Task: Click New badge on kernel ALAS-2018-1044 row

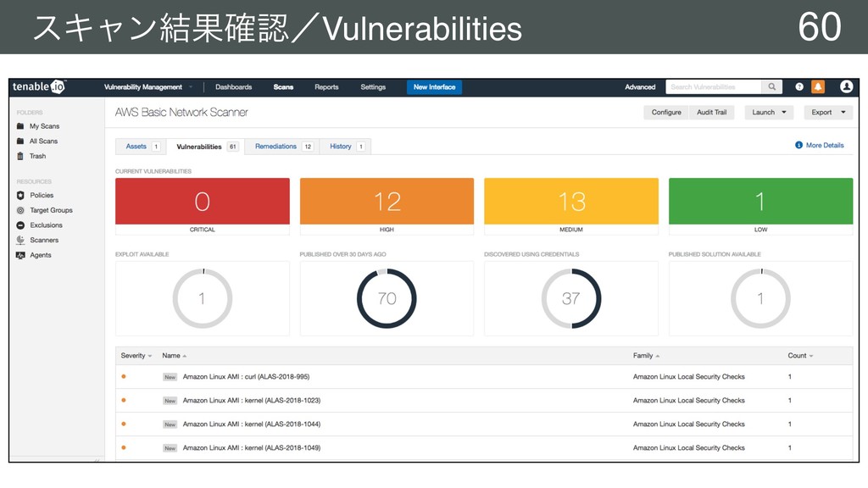Action: [170, 424]
